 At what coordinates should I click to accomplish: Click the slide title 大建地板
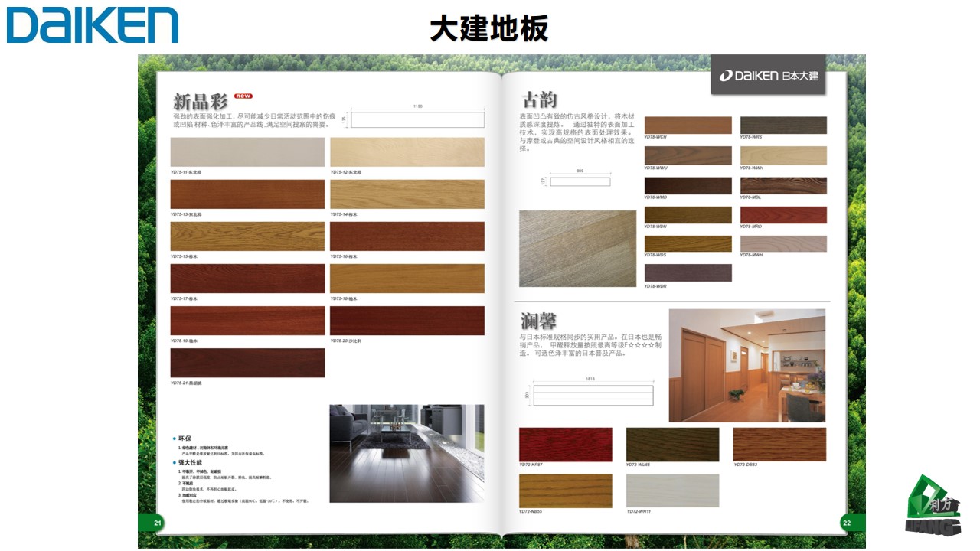(488, 29)
